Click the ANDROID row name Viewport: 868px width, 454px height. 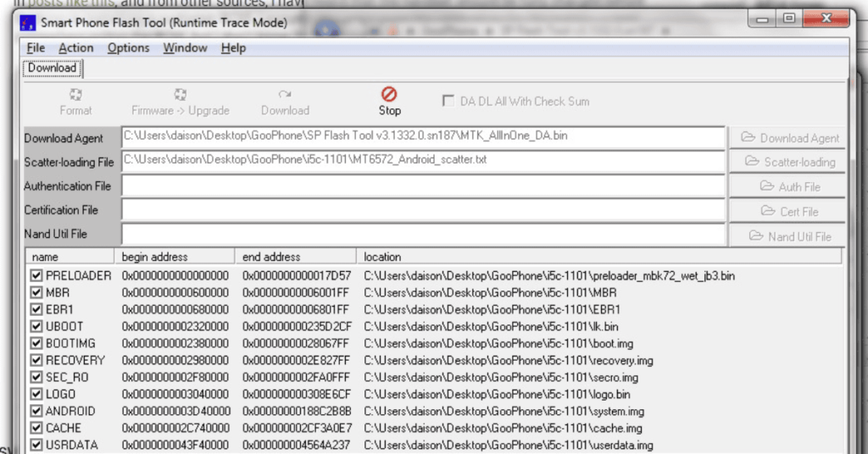click(x=70, y=412)
